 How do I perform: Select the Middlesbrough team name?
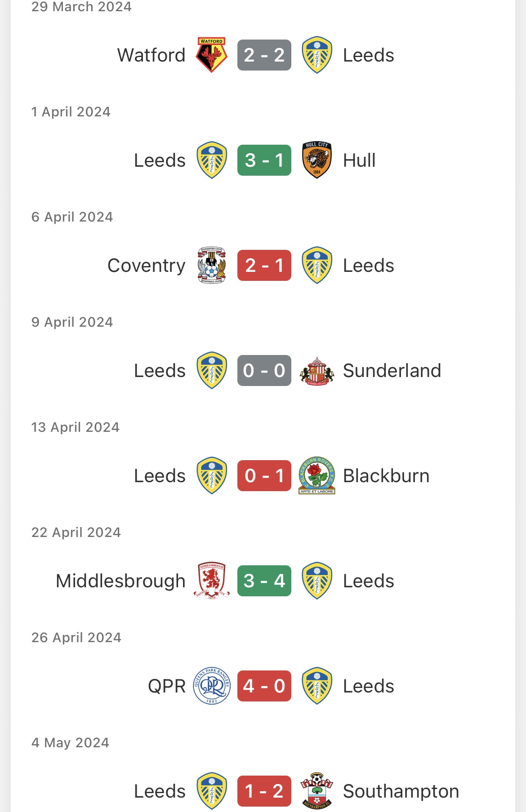pyautogui.click(x=120, y=581)
